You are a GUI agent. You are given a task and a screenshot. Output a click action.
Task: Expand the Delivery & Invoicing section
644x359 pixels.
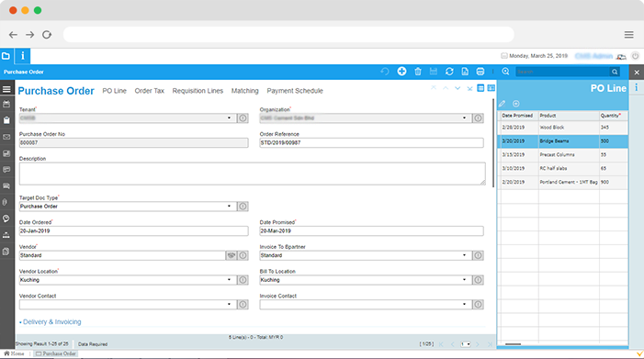51,321
